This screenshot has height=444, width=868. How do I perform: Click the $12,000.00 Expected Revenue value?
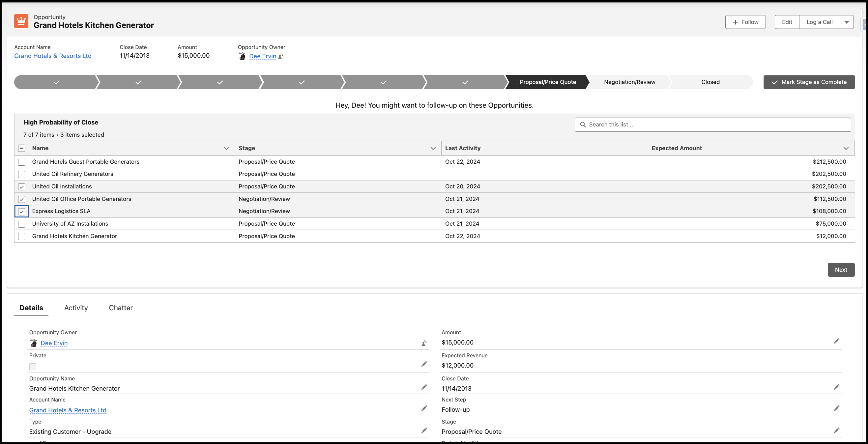[457, 365]
